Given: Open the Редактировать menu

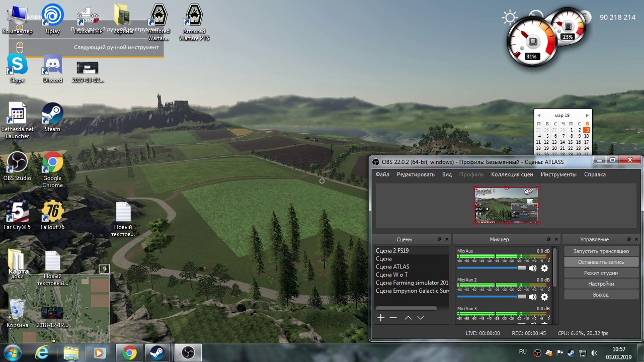Looking at the screenshot, I should 416,174.
